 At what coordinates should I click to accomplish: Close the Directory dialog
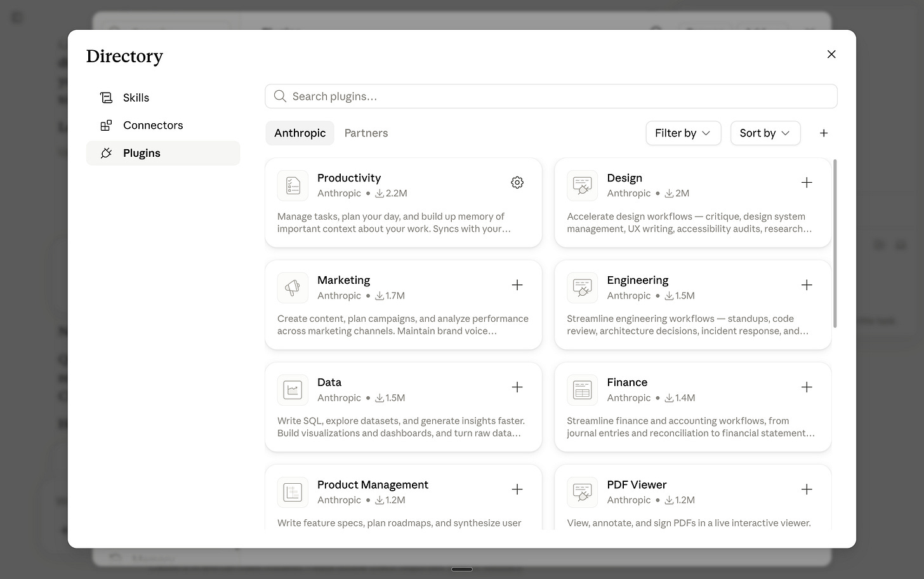click(831, 55)
